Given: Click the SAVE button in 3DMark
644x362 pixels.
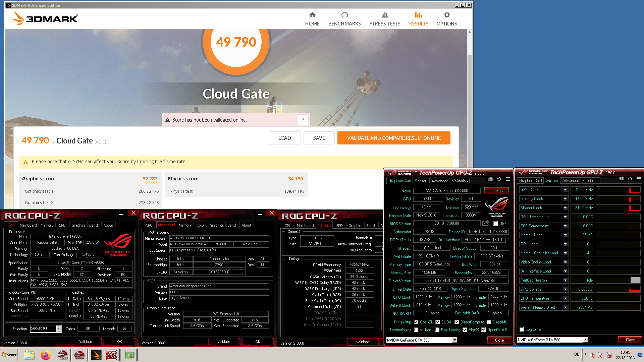Looking at the screenshot, I should coord(319,138).
